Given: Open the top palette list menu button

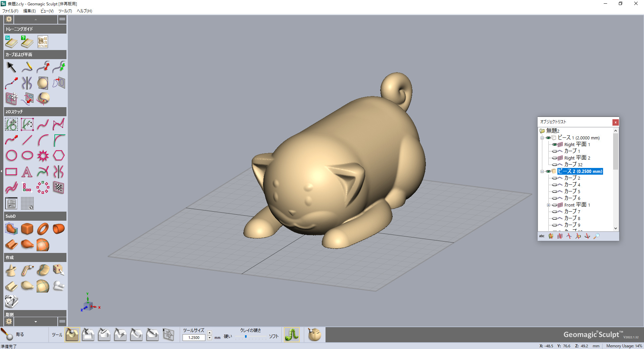Looking at the screenshot, I should click(x=62, y=19).
